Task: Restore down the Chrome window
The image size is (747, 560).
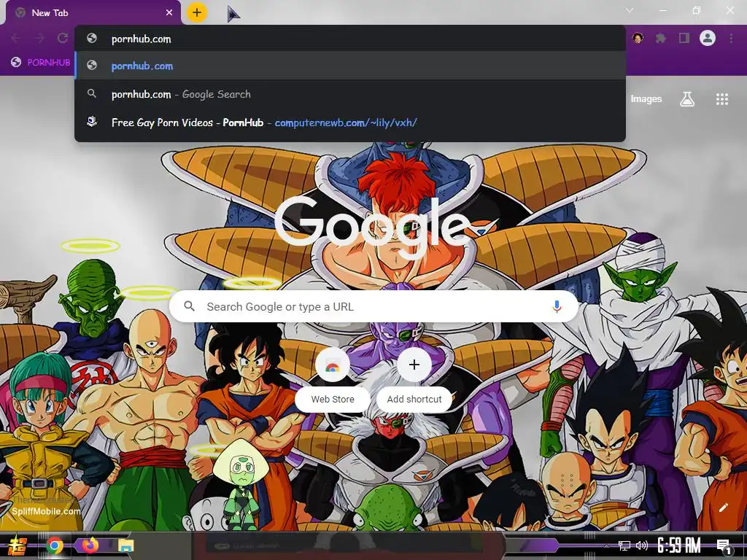Action: [x=697, y=10]
